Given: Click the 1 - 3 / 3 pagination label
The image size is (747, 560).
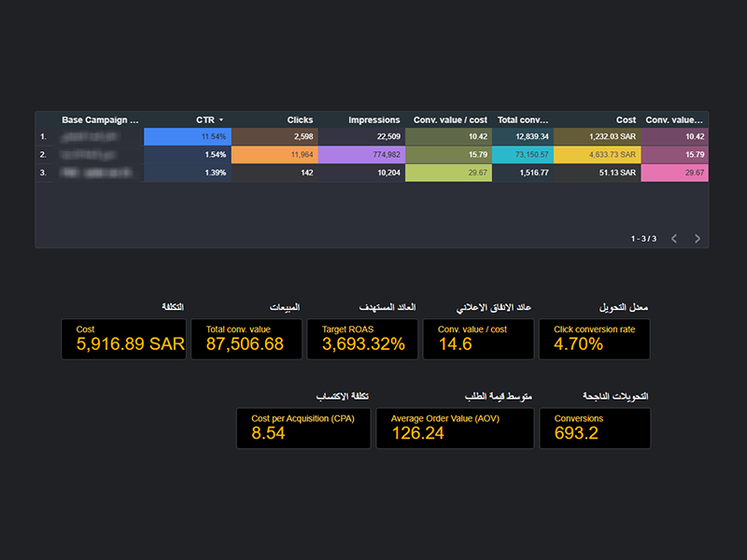Looking at the screenshot, I should [x=643, y=239].
